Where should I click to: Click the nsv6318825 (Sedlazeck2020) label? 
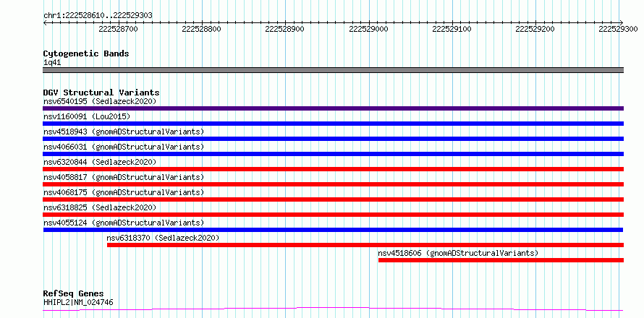tap(100, 207)
